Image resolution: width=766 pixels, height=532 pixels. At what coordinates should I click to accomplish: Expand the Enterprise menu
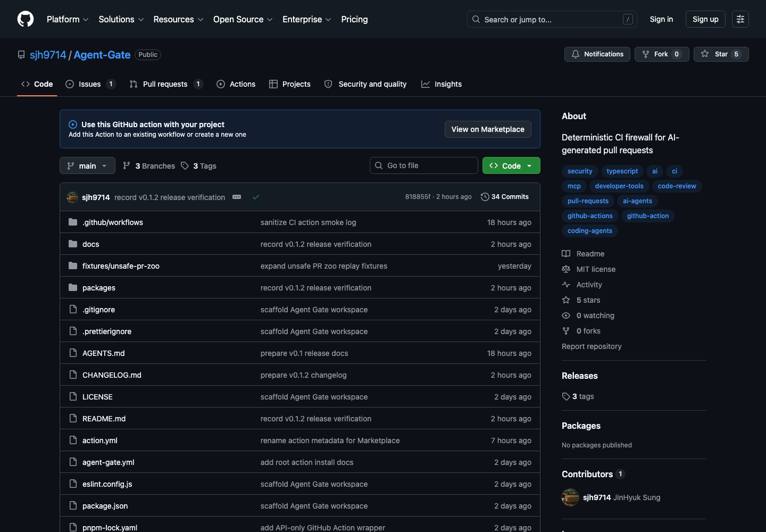pyautogui.click(x=307, y=19)
